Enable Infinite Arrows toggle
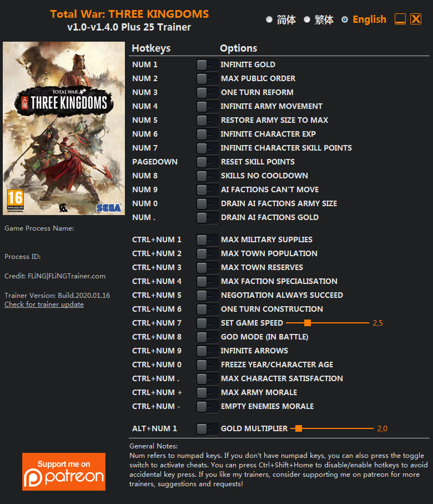The image size is (433, 504). 207,351
